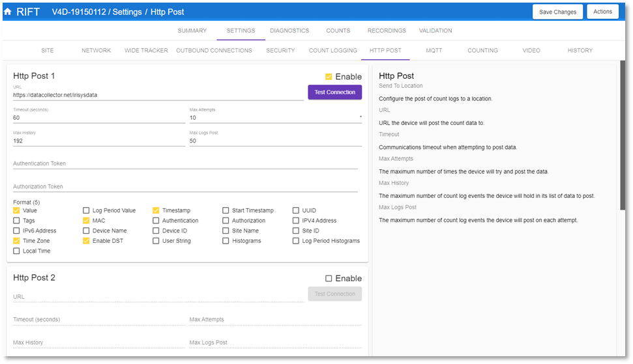Click Timeout field showing 60
633x364 pixels.
click(x=99, y=118)
